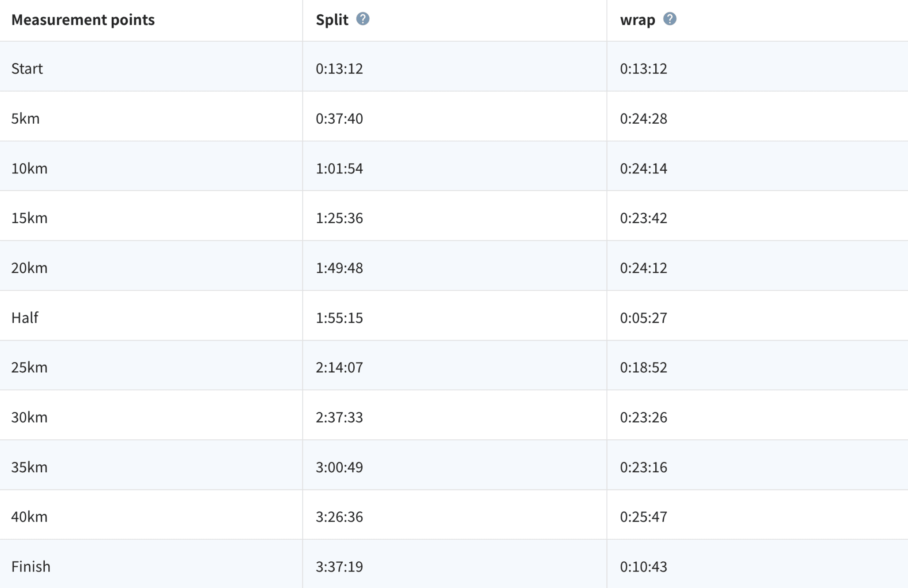Click the 20km split time 1:49:48
Image resolution: width=908 pixels, height=588 pixels.
pos(339,268)
